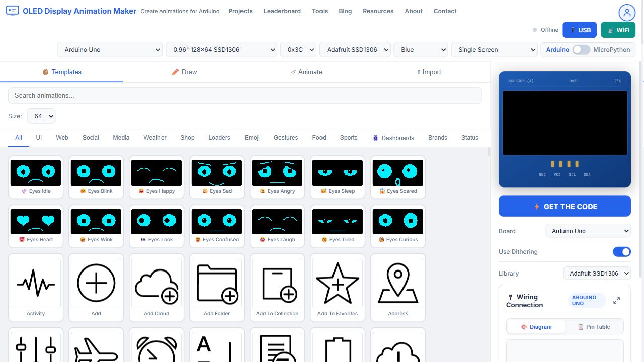644x362 pixels.
Task: Switch to the Draw tab
Action: (x=184, y=72)
